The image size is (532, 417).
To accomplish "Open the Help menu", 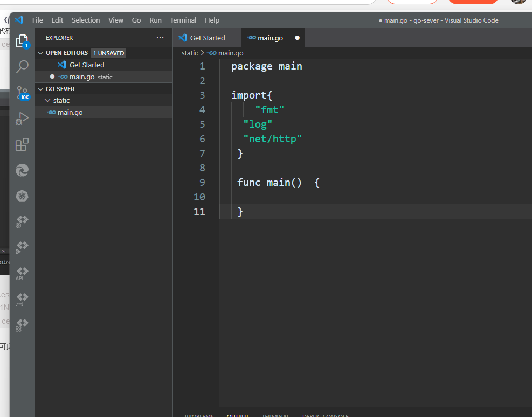I will click(x=212, y=20).
